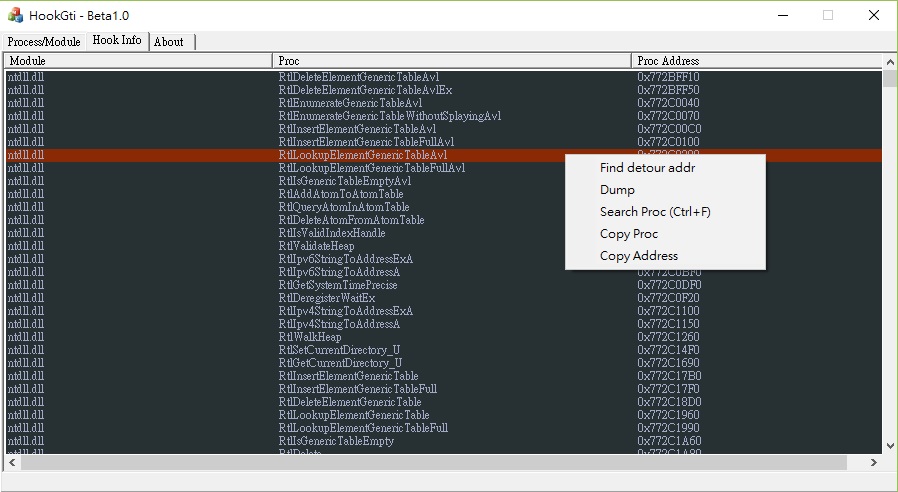The height and width of the screenshot is (492, 898).
Task: Select row RtlGetSystemTimePrecise
Action: tap(444, 285)
